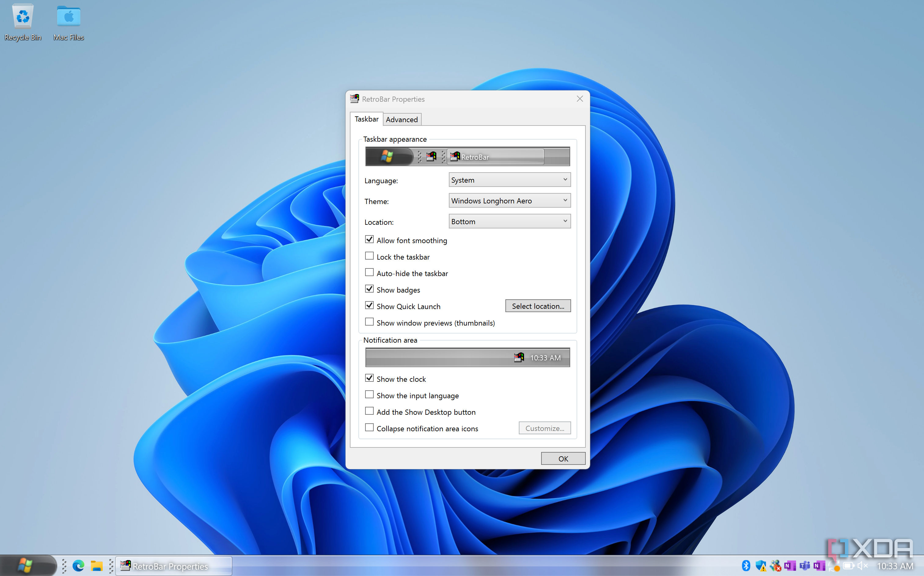This screenshot has width=924, height=576.
Task: Click the Messenger tray icon with red X
Action: [776, 566]
